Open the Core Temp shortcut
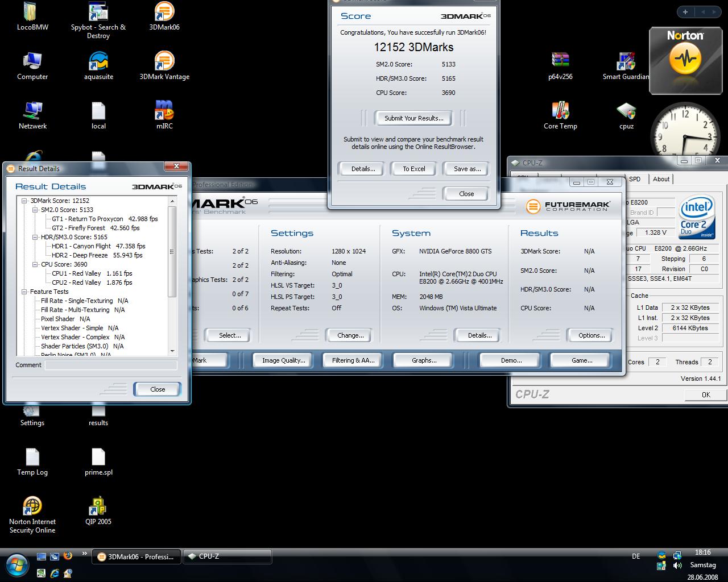Image resolution: width=728 pixels, height=582 pixels. [x=560, y=115]
